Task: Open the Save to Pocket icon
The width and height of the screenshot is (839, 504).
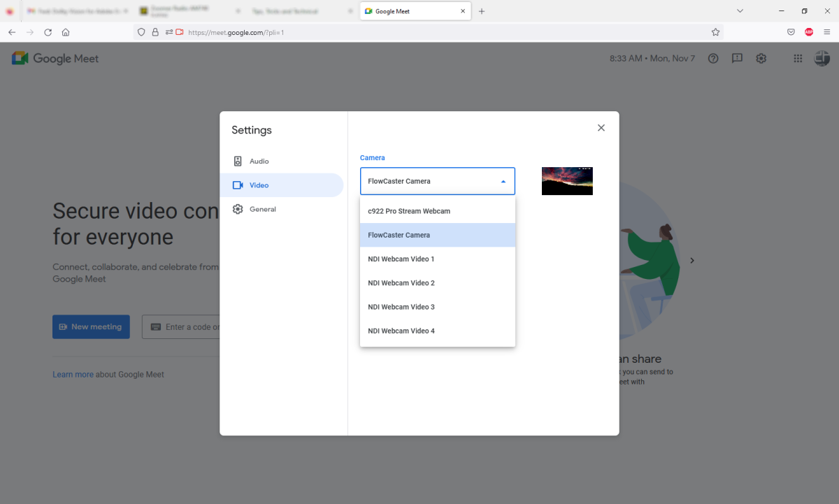Action: (791, 32)
